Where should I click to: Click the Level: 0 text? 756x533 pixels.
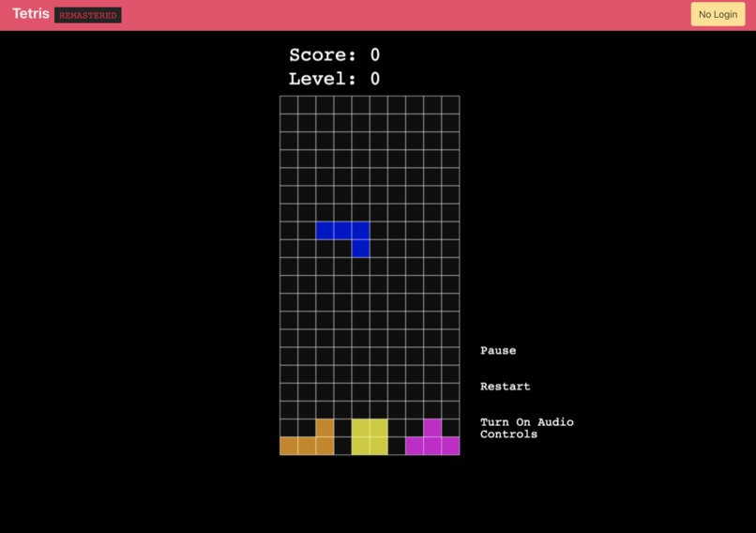pyautogui.click(x=334, y=79)
